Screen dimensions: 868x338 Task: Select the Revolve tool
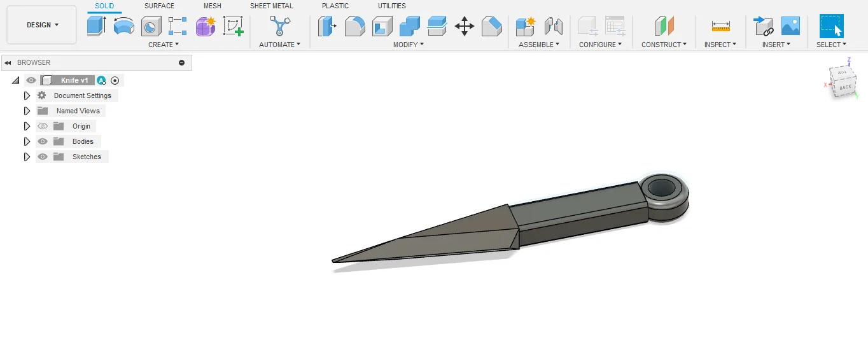(x=123, y=26)
